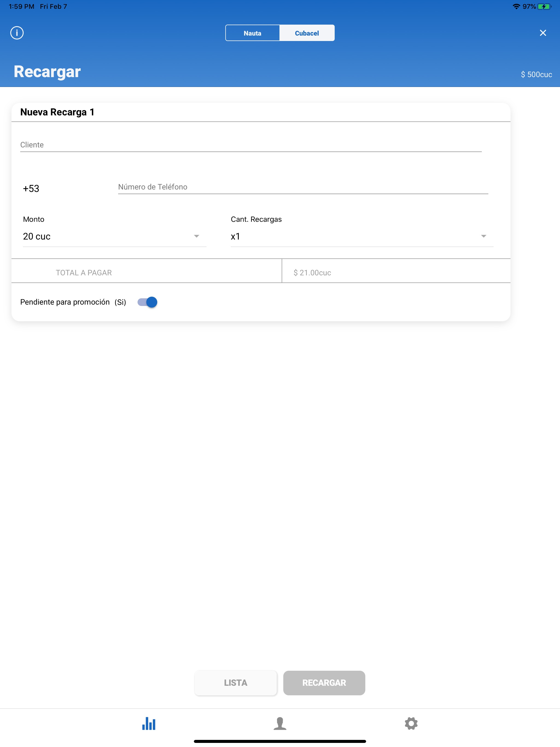Open the user profile tab

tap(280, 723)
